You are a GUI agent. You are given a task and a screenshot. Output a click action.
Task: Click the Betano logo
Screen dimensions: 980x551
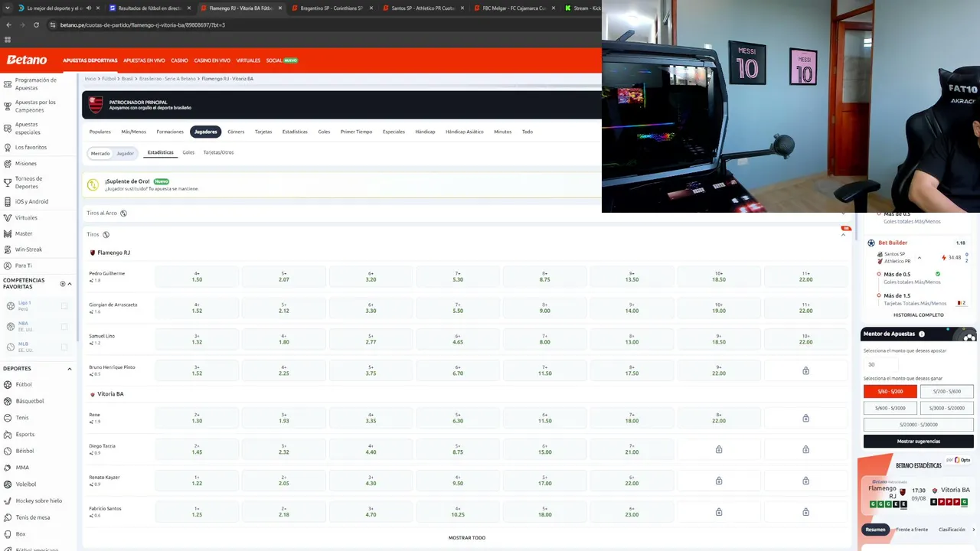tap(27, 60)
